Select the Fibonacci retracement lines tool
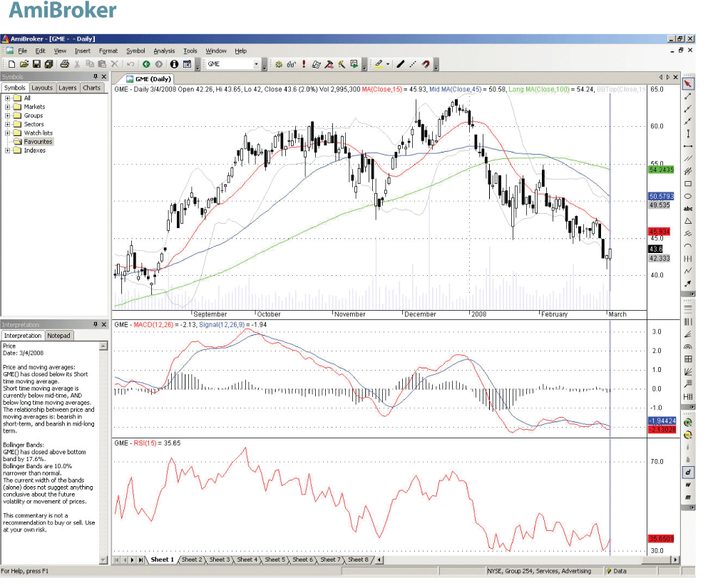713x588 pixels. point(687,308)
